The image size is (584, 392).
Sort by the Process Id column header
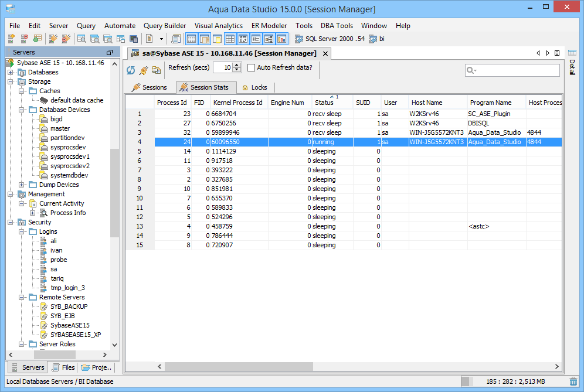coord(172,103)
